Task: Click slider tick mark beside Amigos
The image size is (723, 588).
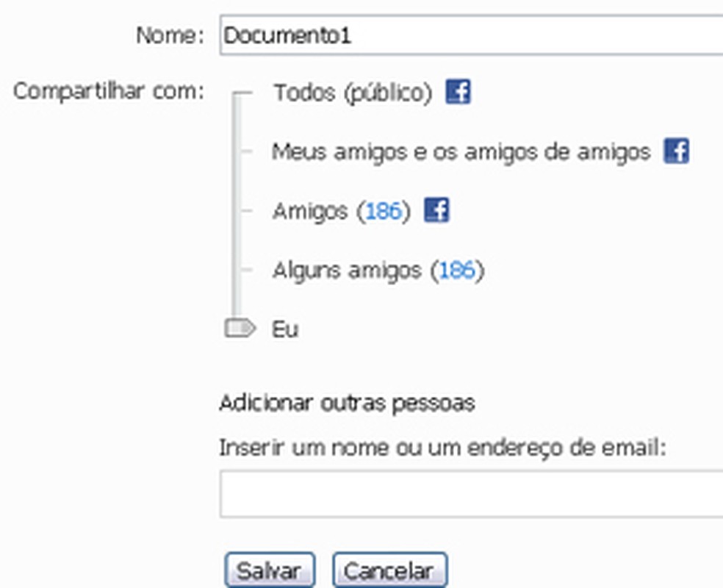Action: pyautogui.click(x=245, y=212)
